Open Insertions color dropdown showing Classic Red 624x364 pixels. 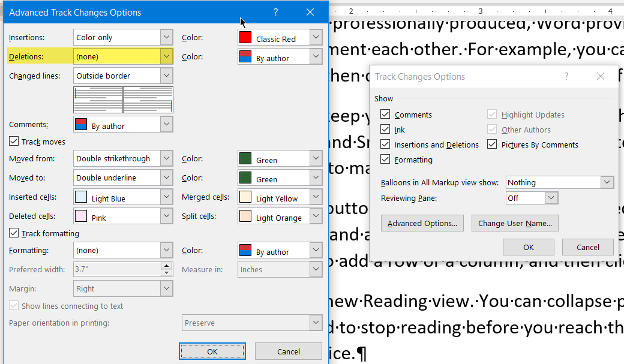[x=280, y=37]
